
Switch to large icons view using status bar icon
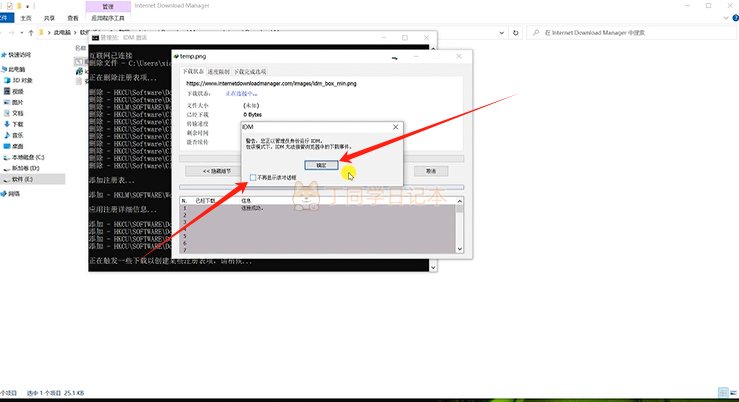coord(733,393)
